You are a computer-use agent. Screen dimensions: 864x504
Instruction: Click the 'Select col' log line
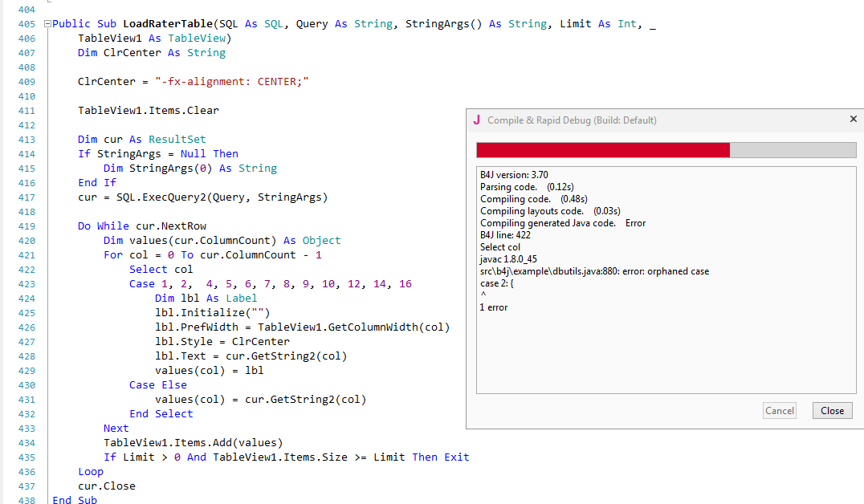point(499,247)
